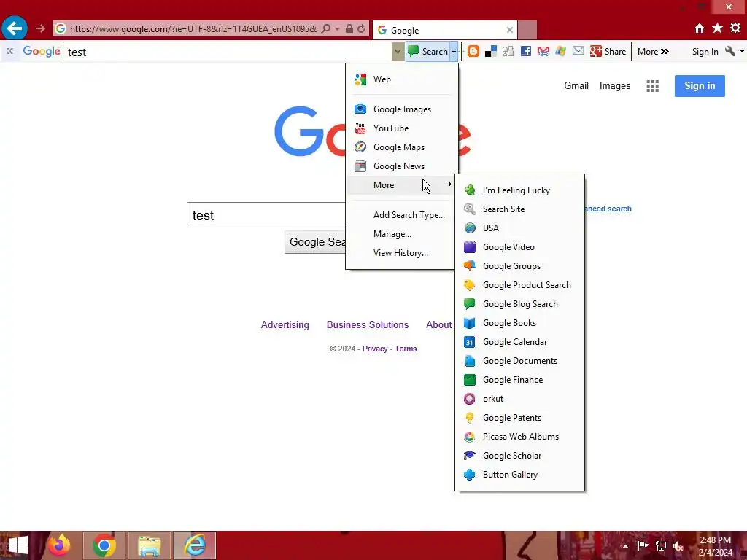747x560 pixels.
Task: Open the IE Tools gear icon
Action: click(x=735, y=28)
